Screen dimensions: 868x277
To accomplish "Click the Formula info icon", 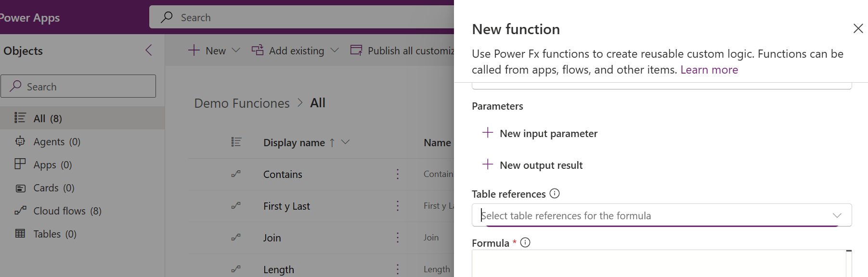I will coord(525,242).
